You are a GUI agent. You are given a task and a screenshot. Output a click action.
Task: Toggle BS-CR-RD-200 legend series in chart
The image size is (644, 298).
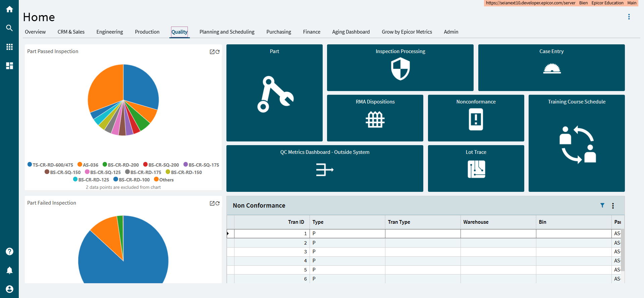point(121,165)
